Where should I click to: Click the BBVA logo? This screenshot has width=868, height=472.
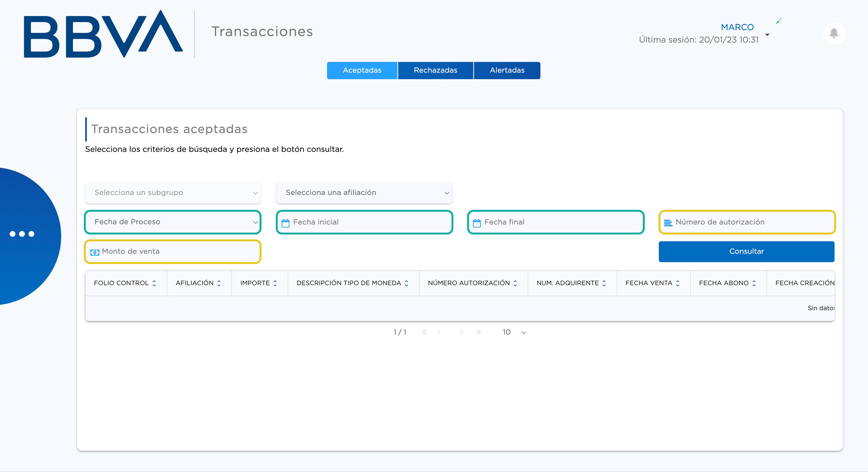coord(103,34)
